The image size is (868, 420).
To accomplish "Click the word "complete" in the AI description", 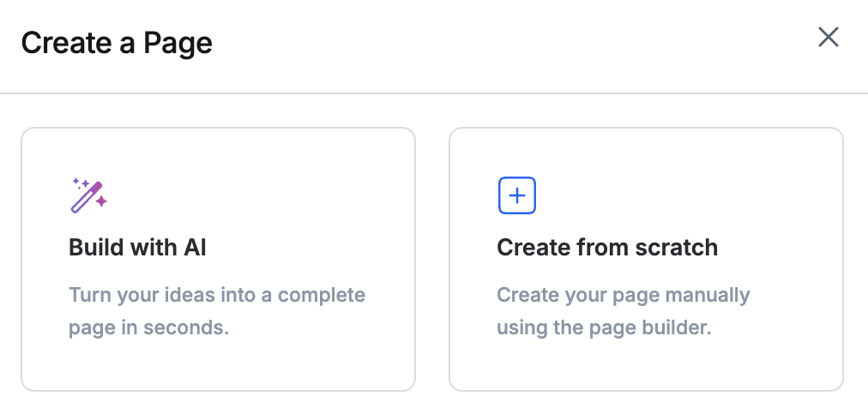I will [322, 296].
